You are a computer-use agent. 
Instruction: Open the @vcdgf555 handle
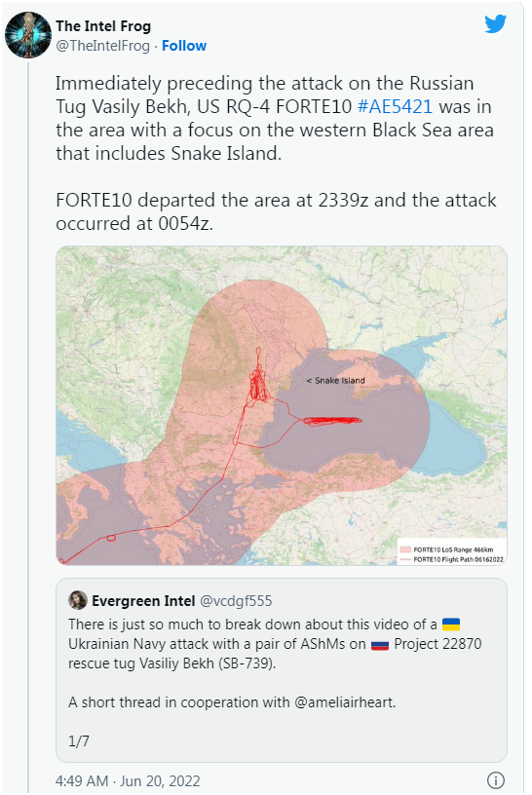pyautogui.click(x=236, y=601)
